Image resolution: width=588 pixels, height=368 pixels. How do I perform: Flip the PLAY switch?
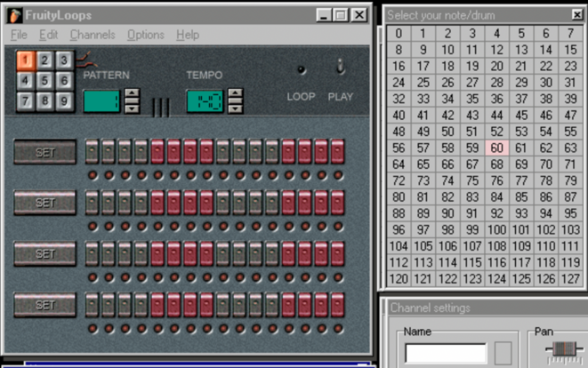tap(340, 67)
